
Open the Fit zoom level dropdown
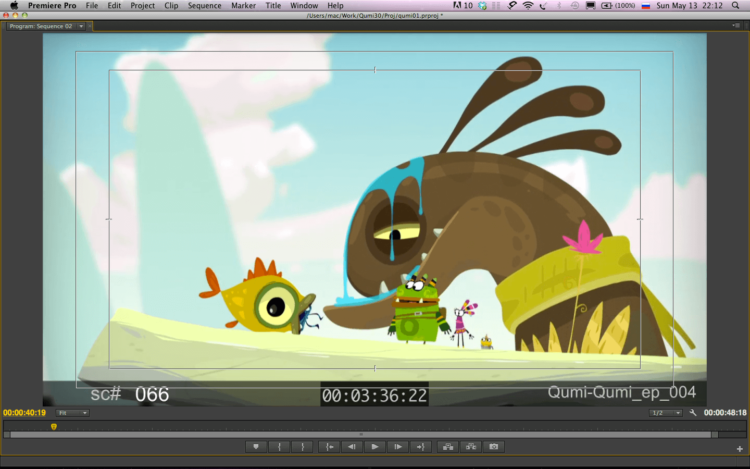coord(72,413)
